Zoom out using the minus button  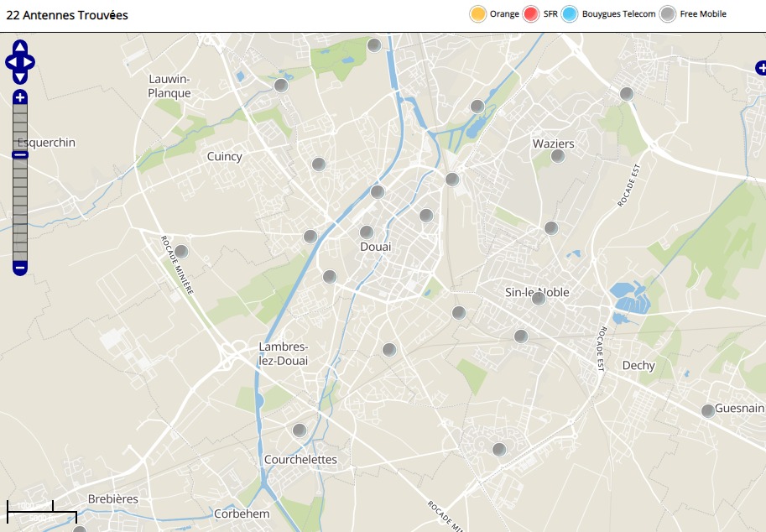tap(20, 268)
